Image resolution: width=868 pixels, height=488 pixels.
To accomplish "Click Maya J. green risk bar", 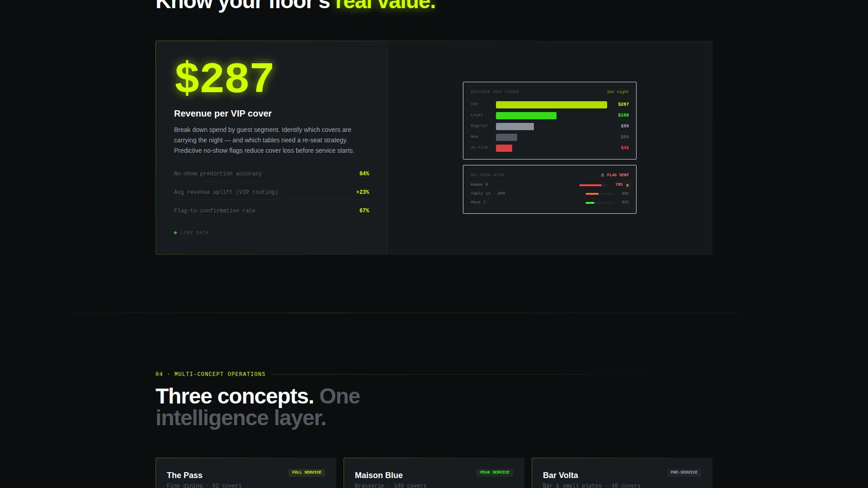I will click(x=600, y=203).
